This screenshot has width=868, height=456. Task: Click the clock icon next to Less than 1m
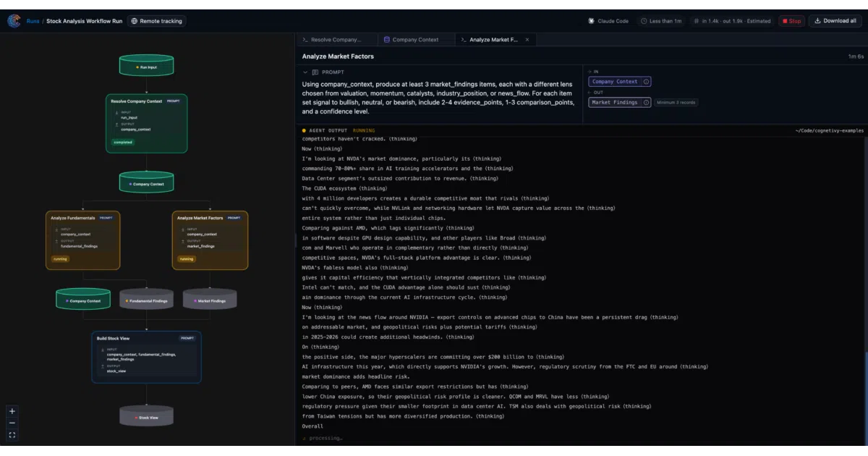644,21
